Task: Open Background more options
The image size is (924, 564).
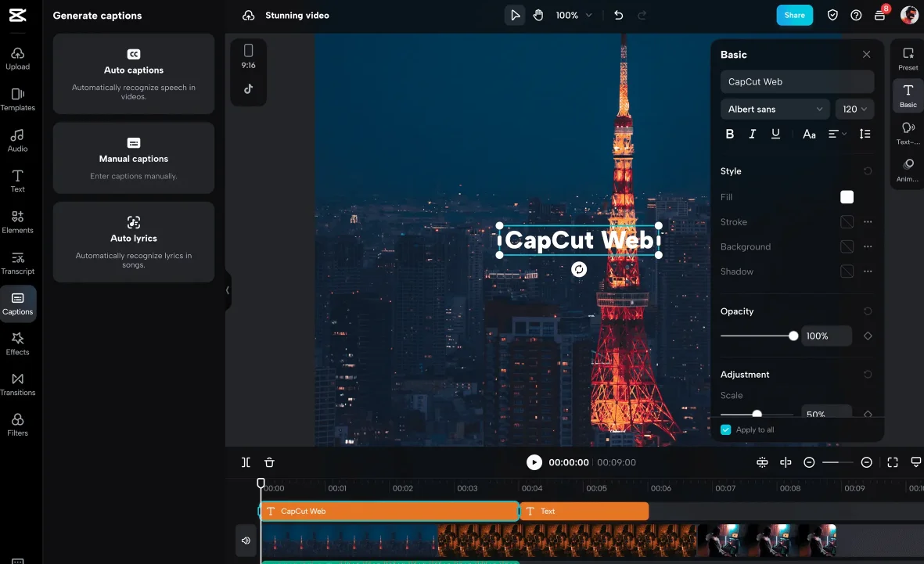Action: pos(868,246)
